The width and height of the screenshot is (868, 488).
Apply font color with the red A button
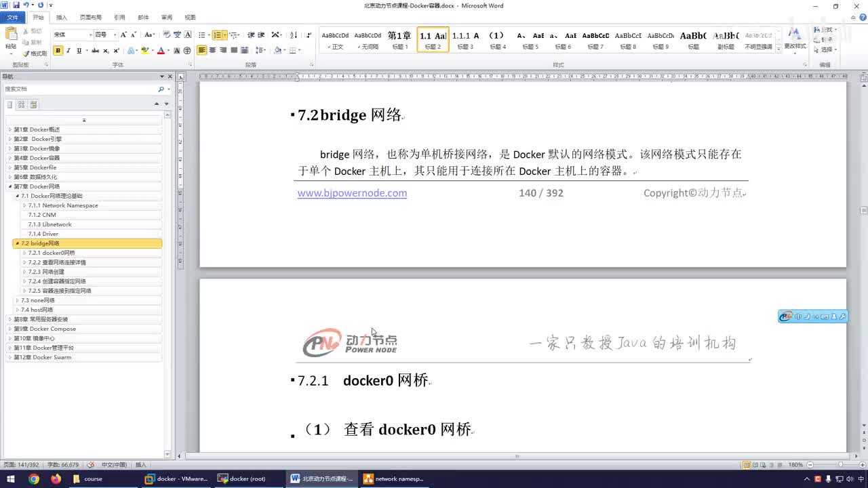pyautogui.click(x=160, y=51)
